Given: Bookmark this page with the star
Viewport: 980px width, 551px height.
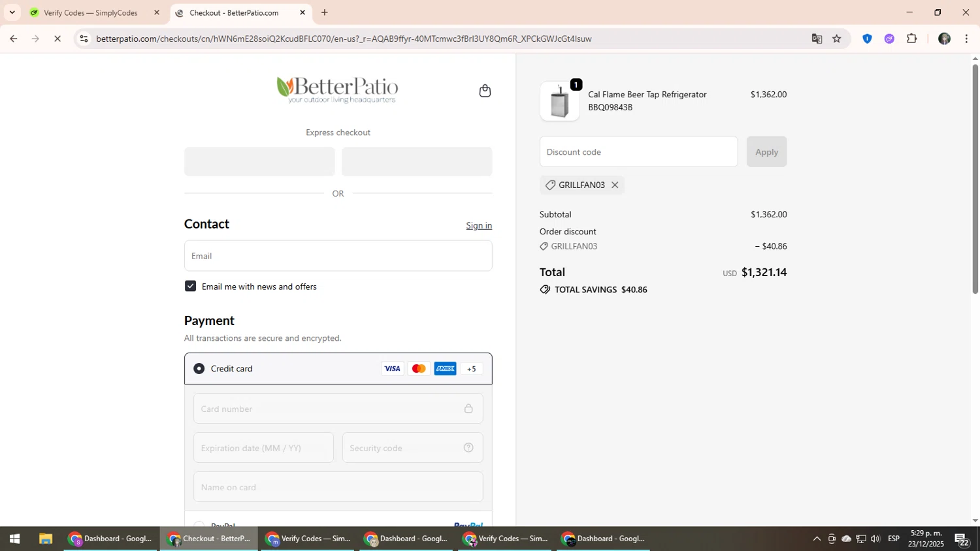Looking at the screenshot, I should 837,39.
